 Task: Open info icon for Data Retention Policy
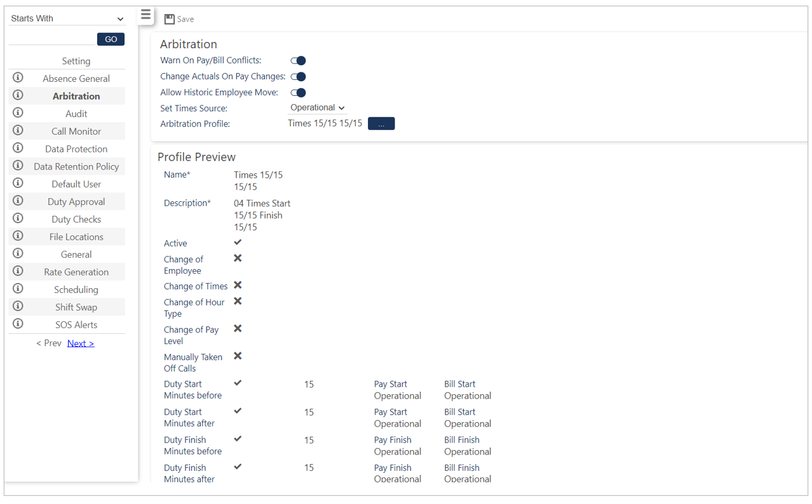(x=18, y=166)
